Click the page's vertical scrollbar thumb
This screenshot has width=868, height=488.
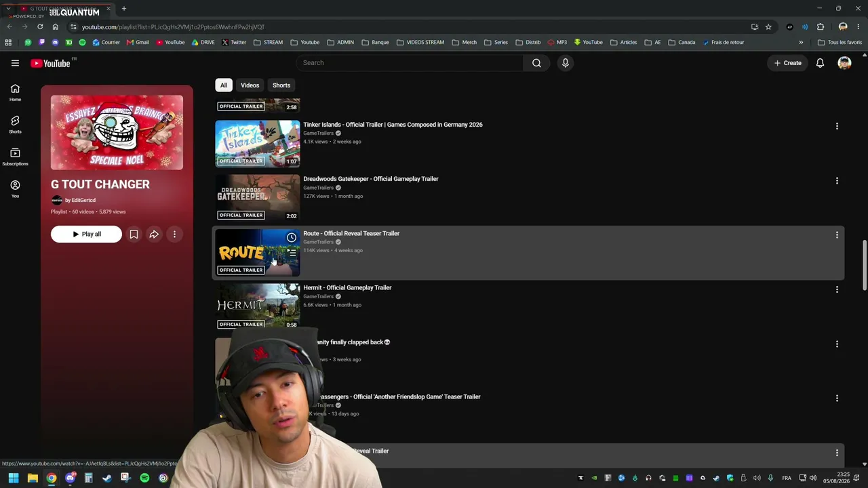864,265
